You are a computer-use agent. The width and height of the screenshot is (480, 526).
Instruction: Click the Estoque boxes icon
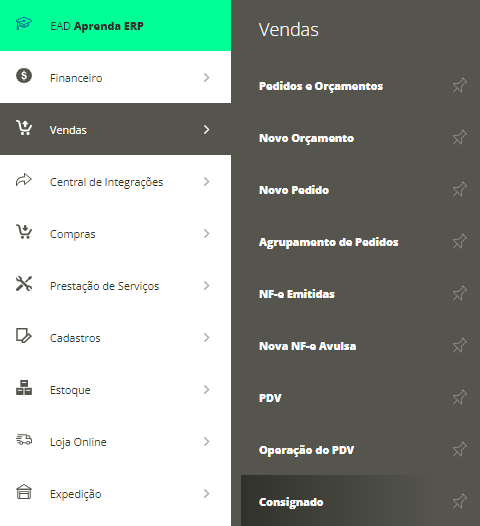click(x=24, y=387)
